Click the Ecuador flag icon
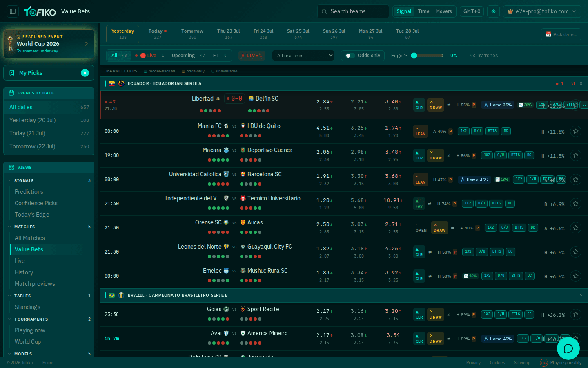 pyautogui.click(x=112, y=83)
